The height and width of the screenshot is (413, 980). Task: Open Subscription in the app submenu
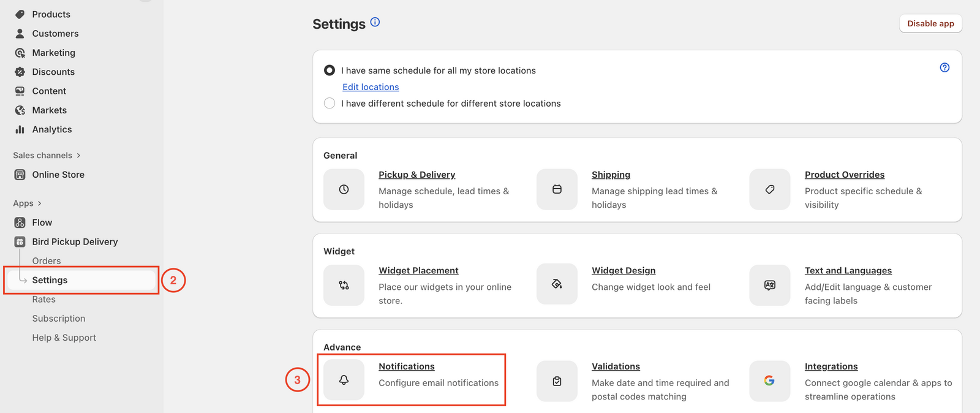pyautogui.click(x=59, y=319)
